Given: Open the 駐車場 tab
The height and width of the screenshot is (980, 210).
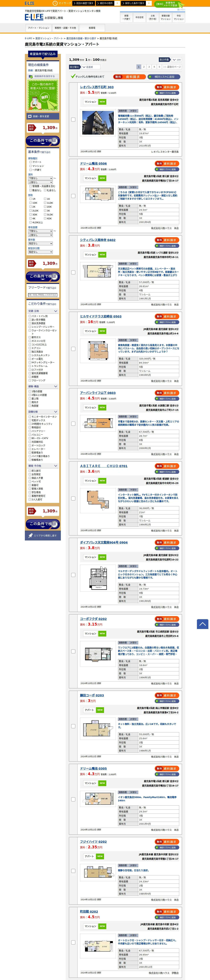Looking at the screenshot, I should [x=92, y=28].
